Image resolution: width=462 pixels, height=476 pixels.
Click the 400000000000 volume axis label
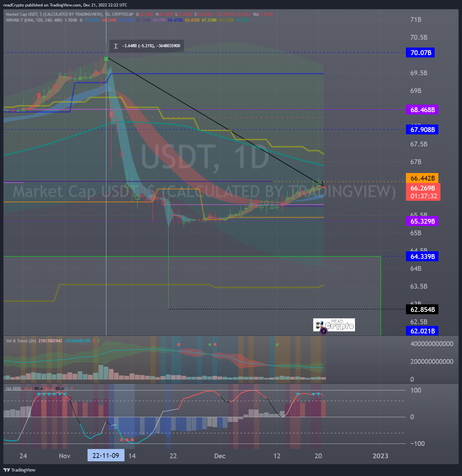432,344
